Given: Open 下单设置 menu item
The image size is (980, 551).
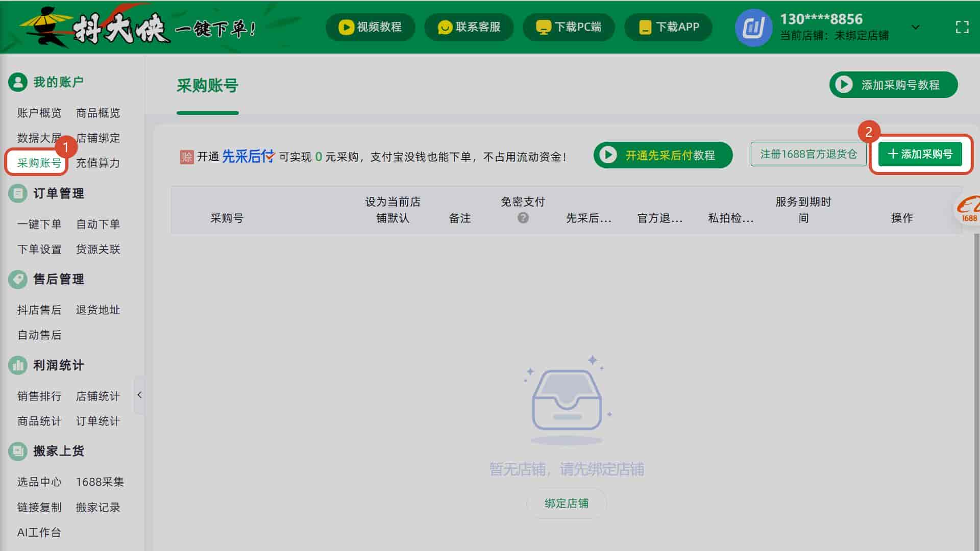Looking at the screenshot, I should coord(39,249).
